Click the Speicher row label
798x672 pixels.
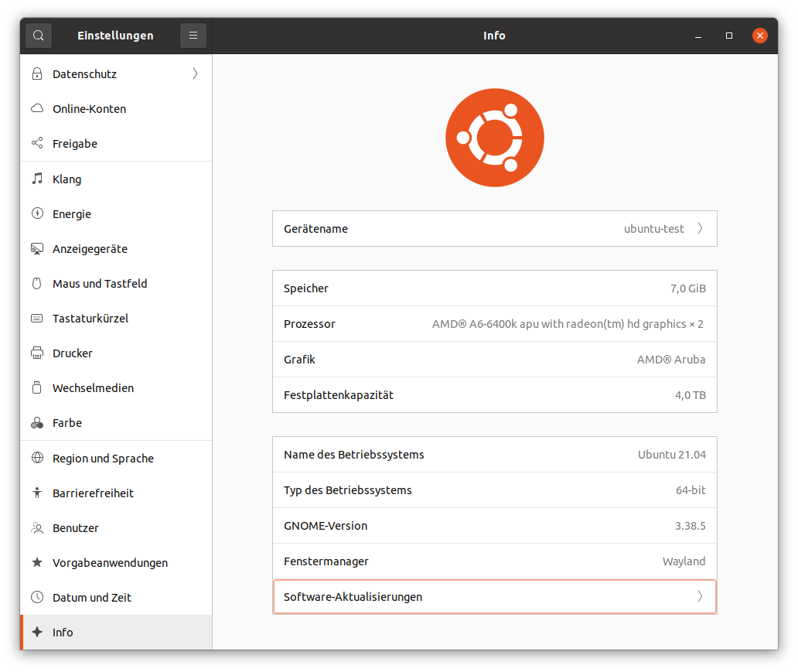pos(306,288)
